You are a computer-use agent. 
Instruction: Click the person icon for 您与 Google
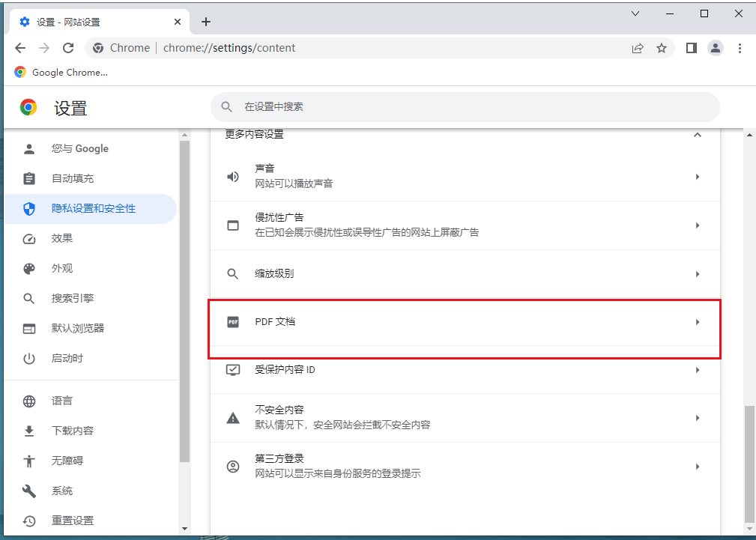[29, 148]
